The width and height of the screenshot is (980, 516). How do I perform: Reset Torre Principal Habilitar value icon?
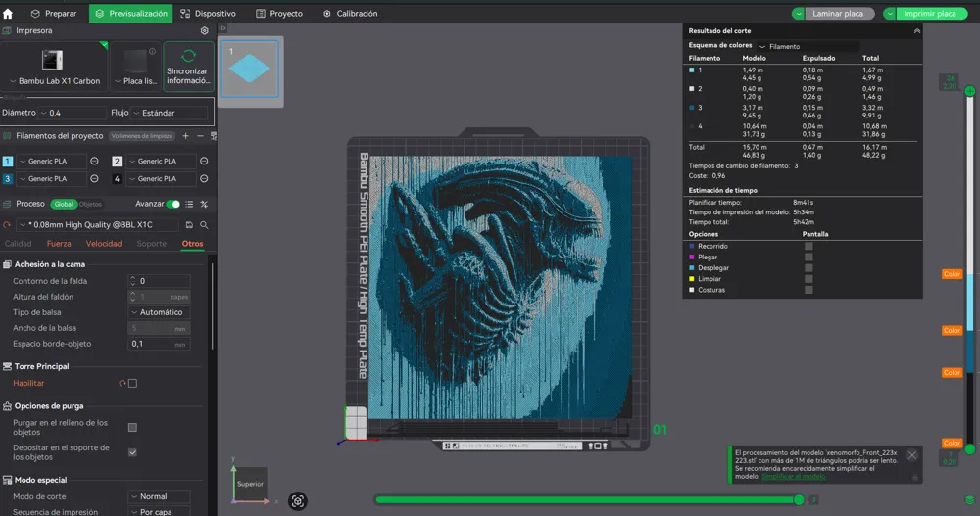[x=122, y=384]
